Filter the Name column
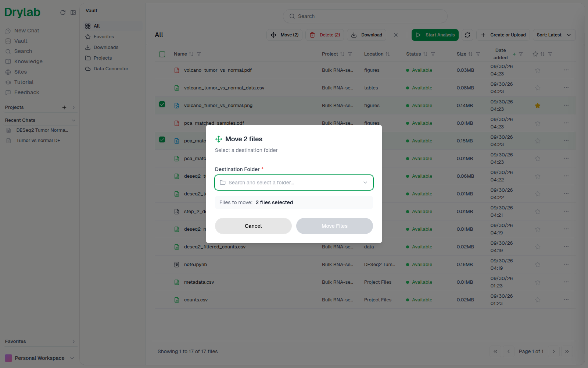The width and height of the screenshot is (588, 368). 199,54
